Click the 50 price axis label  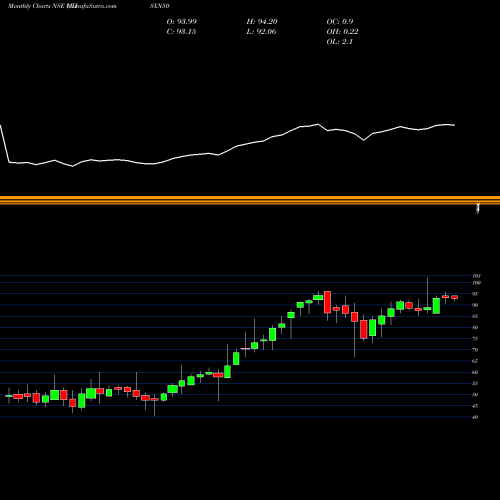click(x=475, y=395)
